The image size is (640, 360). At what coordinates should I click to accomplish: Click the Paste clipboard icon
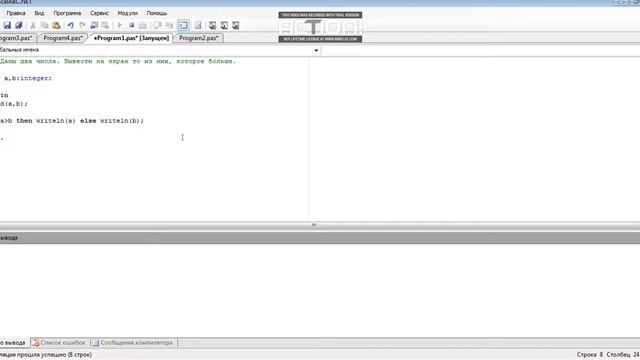point(56,25)
